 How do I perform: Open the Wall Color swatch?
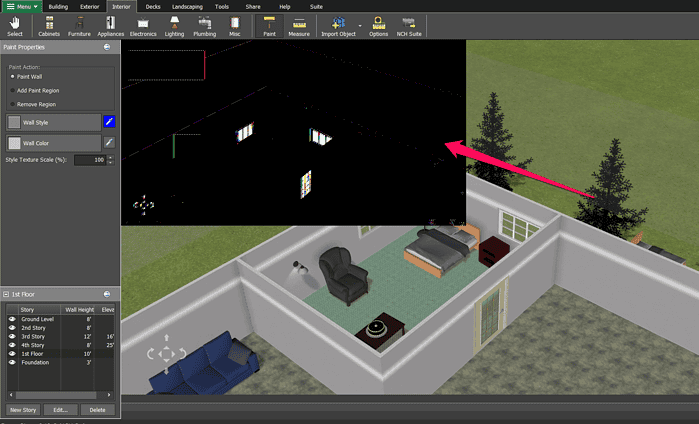[15, 143]
